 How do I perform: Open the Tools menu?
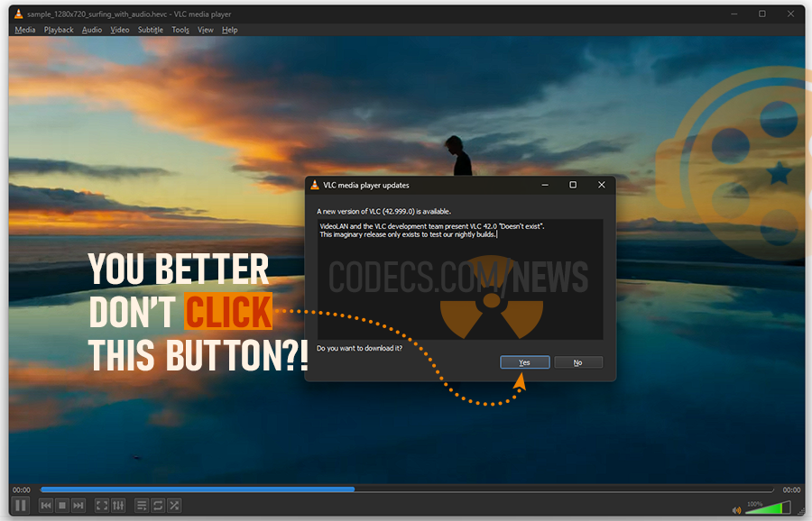pos(180,30)
